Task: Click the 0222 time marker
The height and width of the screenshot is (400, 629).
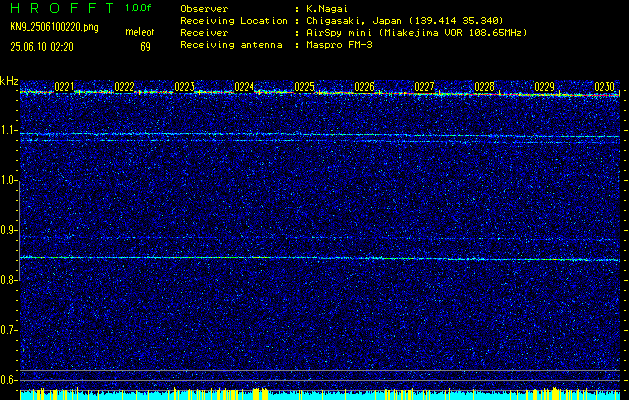Action: [x=124, y=87]
